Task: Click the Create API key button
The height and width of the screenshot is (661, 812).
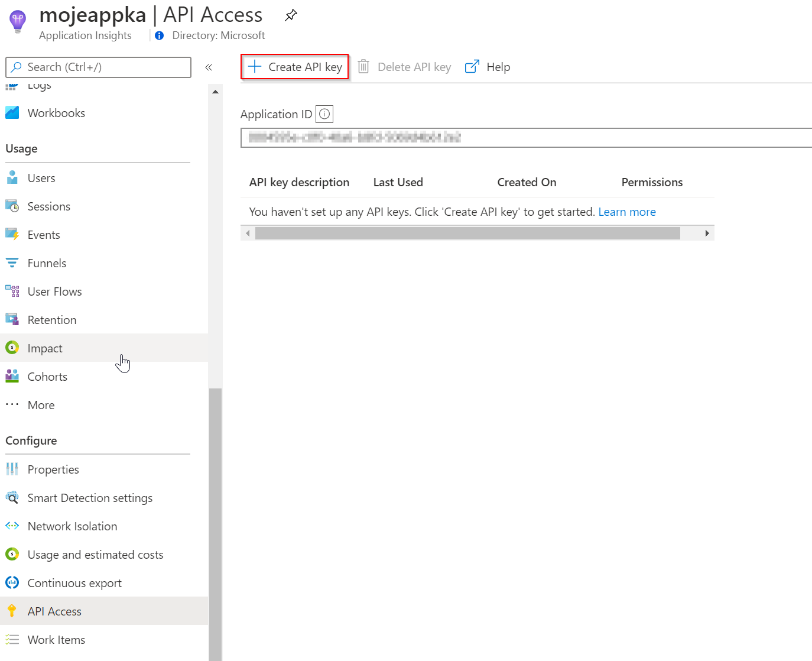Action: [x=295, y=67]
